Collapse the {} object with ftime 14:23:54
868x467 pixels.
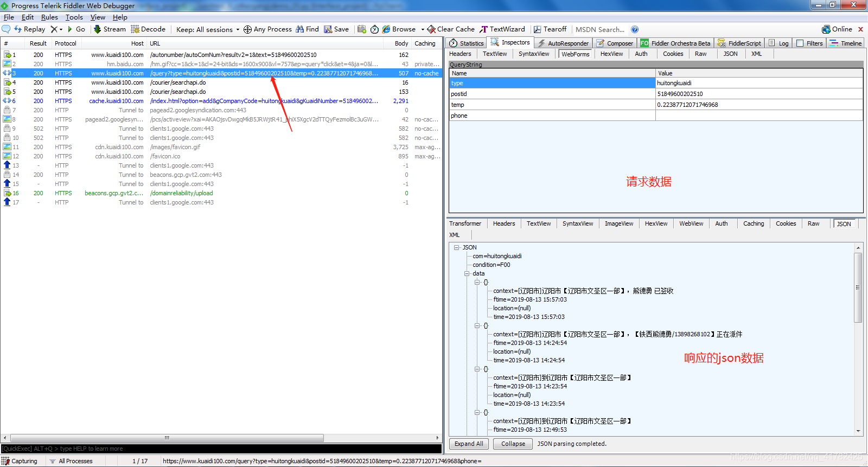[x=477, y=369]
